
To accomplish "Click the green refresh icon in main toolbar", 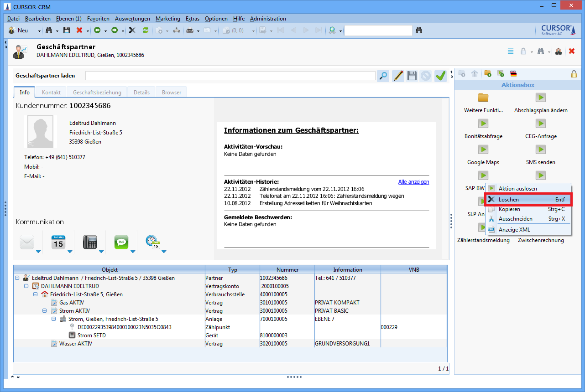I will click(x=146, y=31).
